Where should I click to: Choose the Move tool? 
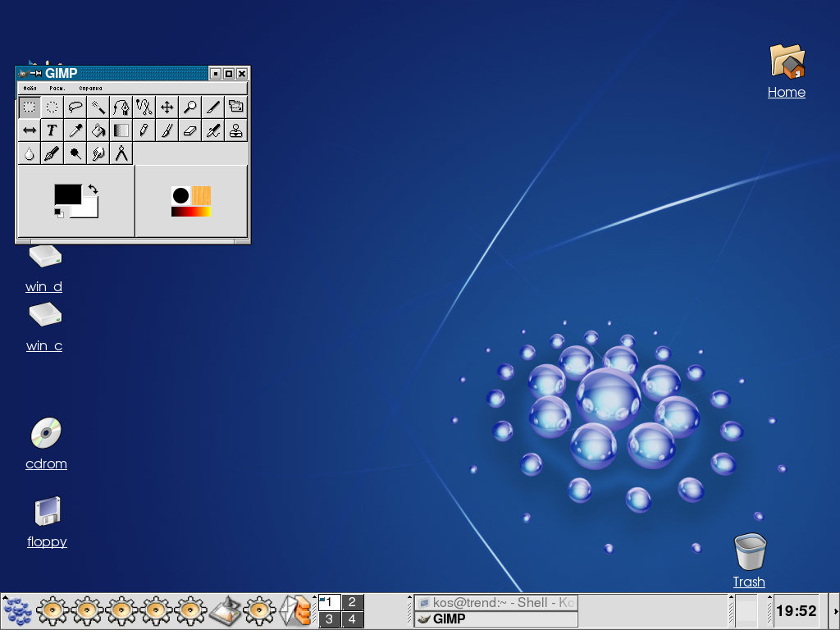pyautogui.click(x=167, y=107)
